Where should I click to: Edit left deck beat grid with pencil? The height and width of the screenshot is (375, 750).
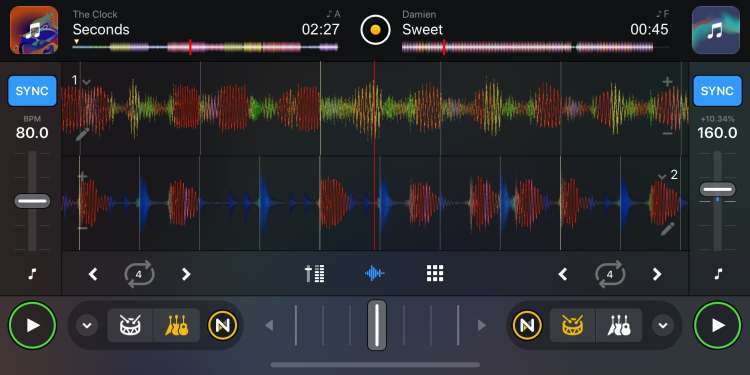[x=82, y=135]
